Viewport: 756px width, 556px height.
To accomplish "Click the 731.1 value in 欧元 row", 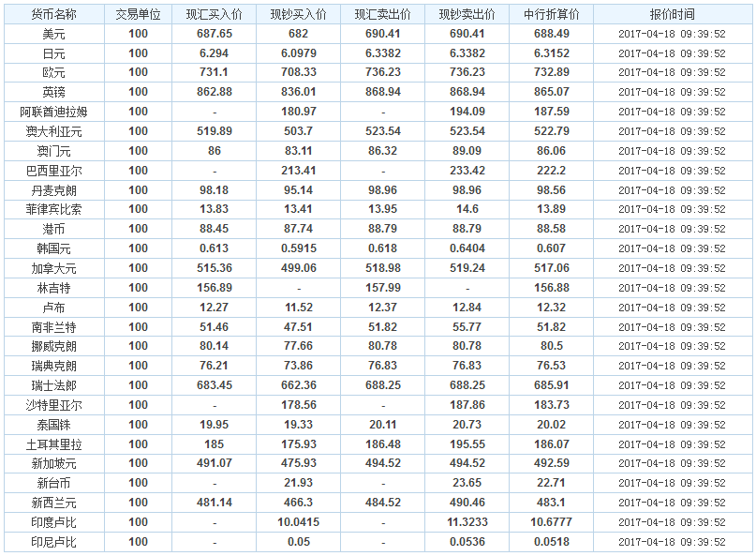I will point(215,72).
